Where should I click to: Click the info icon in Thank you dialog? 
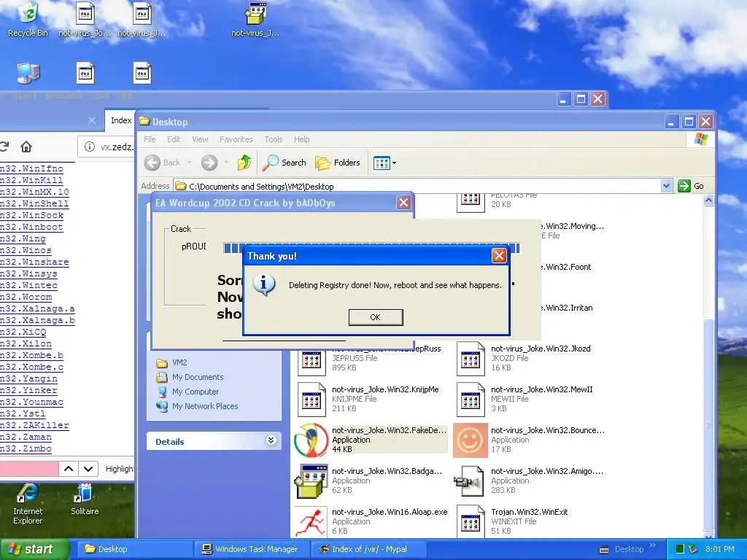tap(264, 285)
